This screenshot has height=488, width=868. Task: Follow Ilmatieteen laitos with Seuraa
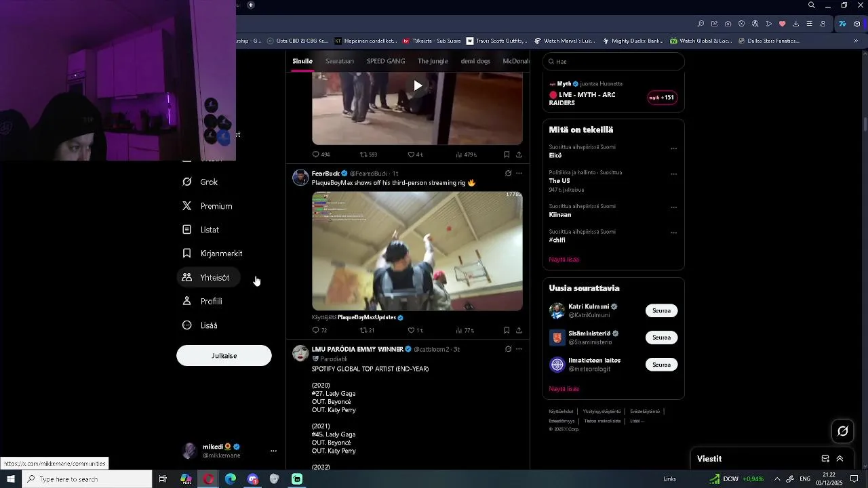pos(661,365)
